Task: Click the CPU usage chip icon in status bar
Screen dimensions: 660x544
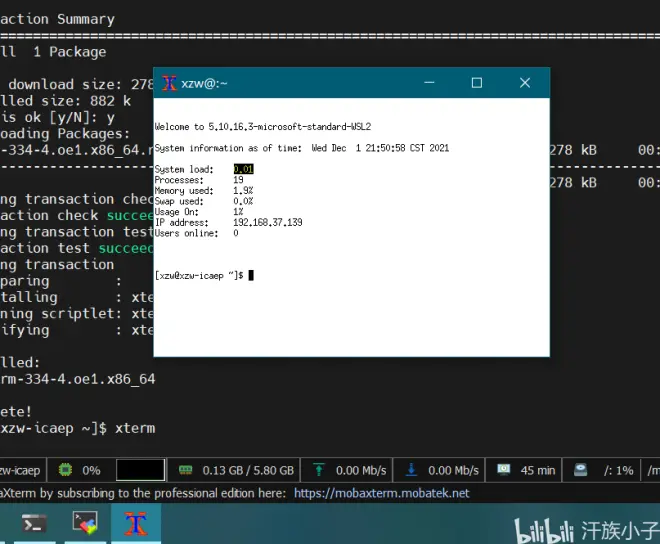Action: 65,469
